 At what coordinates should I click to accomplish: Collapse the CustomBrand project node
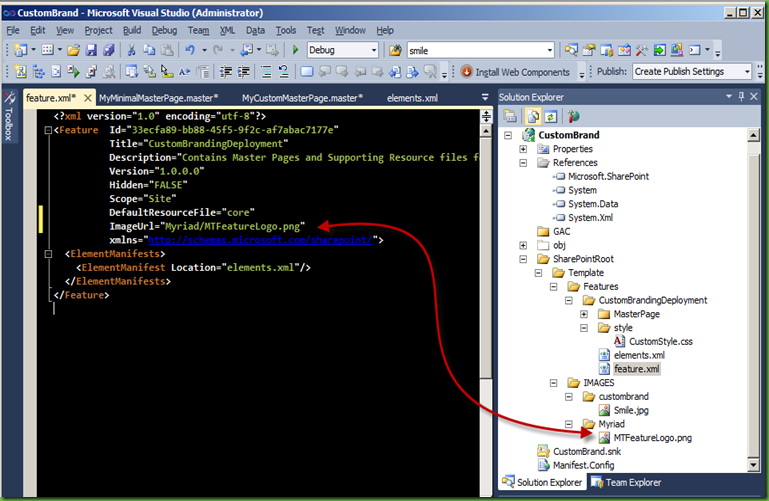coord(508,135)
